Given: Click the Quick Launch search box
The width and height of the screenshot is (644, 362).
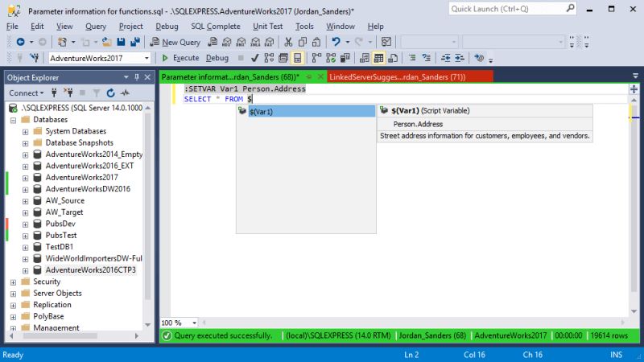Looking at the screenshot, I should tap(512, 9).
